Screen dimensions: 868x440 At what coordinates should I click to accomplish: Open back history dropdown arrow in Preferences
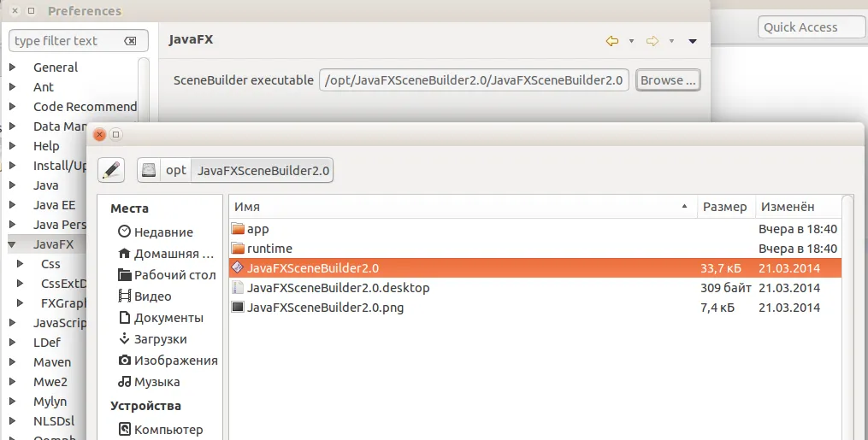click(631, 41)
